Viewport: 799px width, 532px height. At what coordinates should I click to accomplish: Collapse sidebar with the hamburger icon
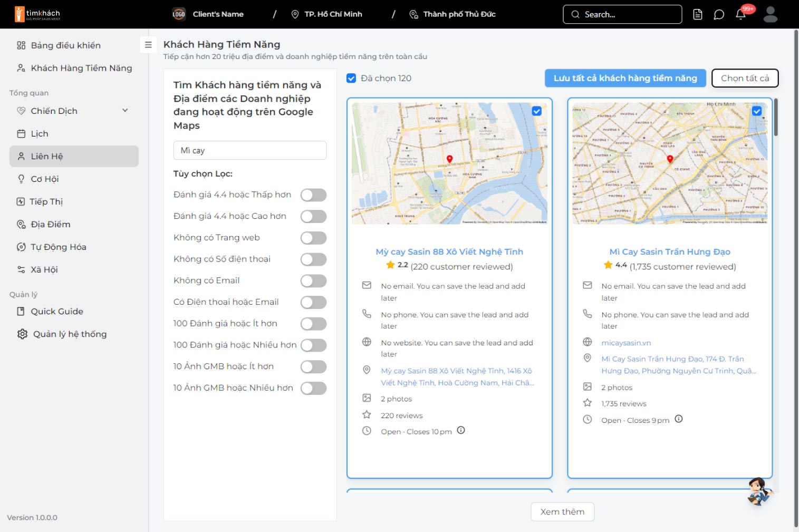(148, 45)
